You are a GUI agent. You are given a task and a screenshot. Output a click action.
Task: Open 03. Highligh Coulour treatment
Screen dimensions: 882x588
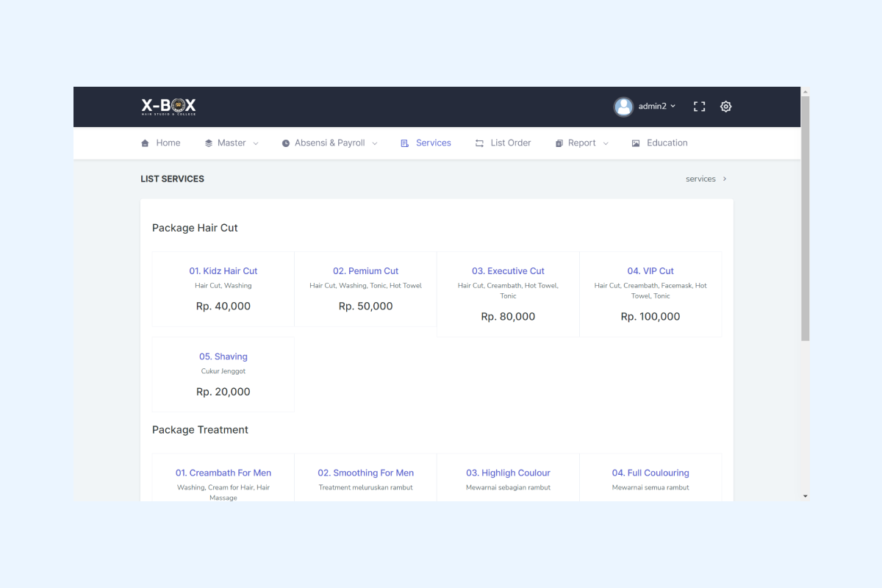click(509, 473)
